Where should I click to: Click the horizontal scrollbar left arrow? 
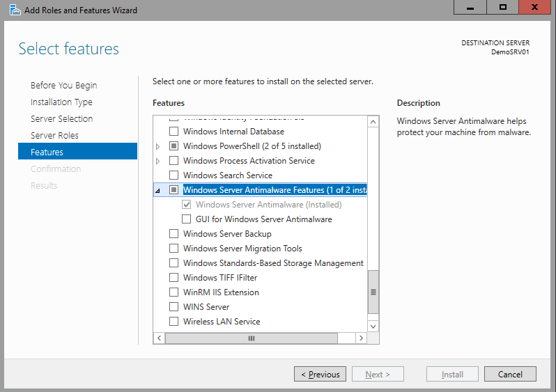pos(160,338)
